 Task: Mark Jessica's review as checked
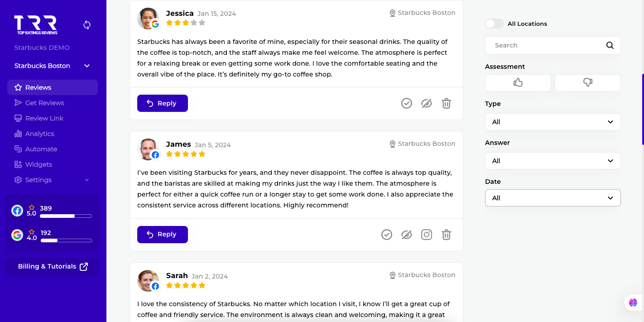coord(407,103)
